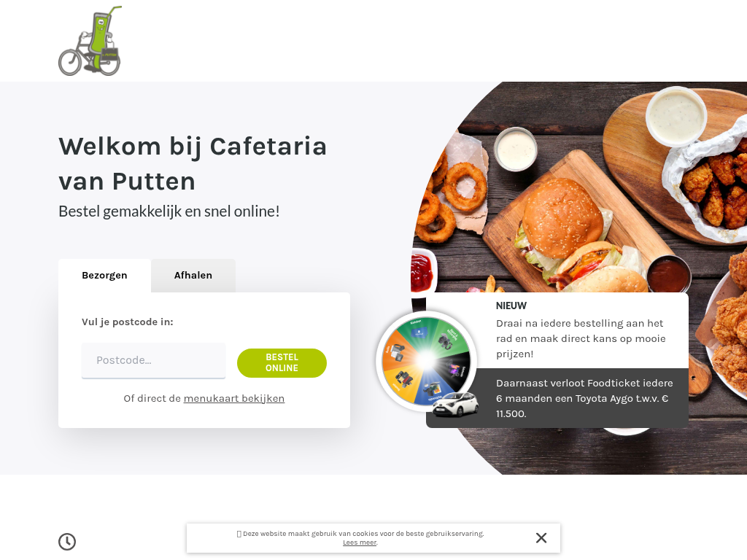Click the white Toyota Aygo car image
Image resolution: width=747 pixels, height=560 pixels.
(x=455, y=404)
